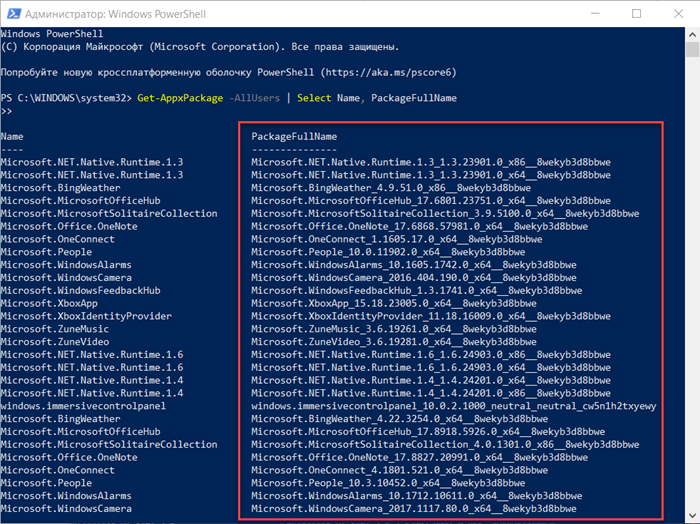This screenshot has height=524, width=700.
Task: Minimize the PowerShell window
Action: tap(595, 14)
